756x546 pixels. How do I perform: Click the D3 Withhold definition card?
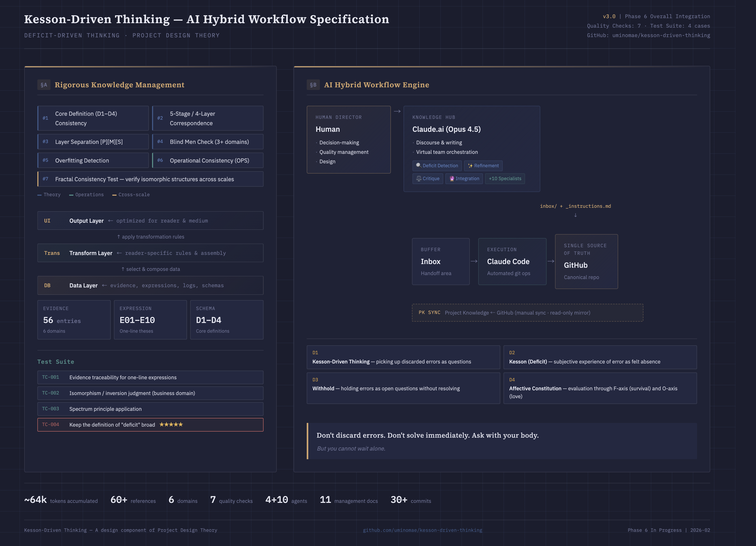point(403,388)
